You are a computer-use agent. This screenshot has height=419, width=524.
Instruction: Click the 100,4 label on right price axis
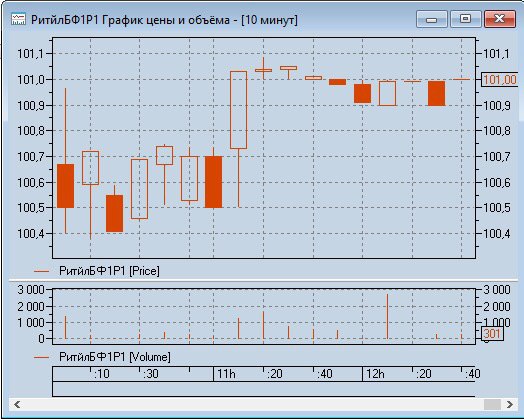(497, 234)
